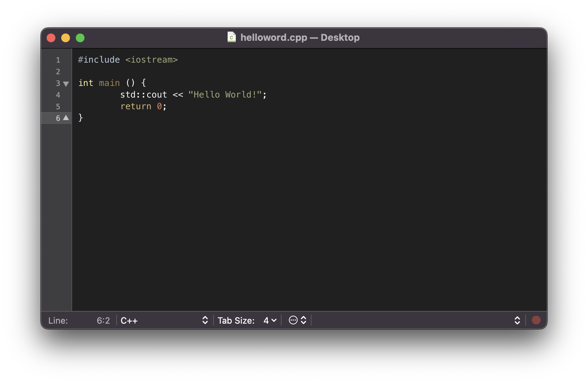588x383 pixels.
Task: Click line number 4 in the gutter
Action: point(58,95)
